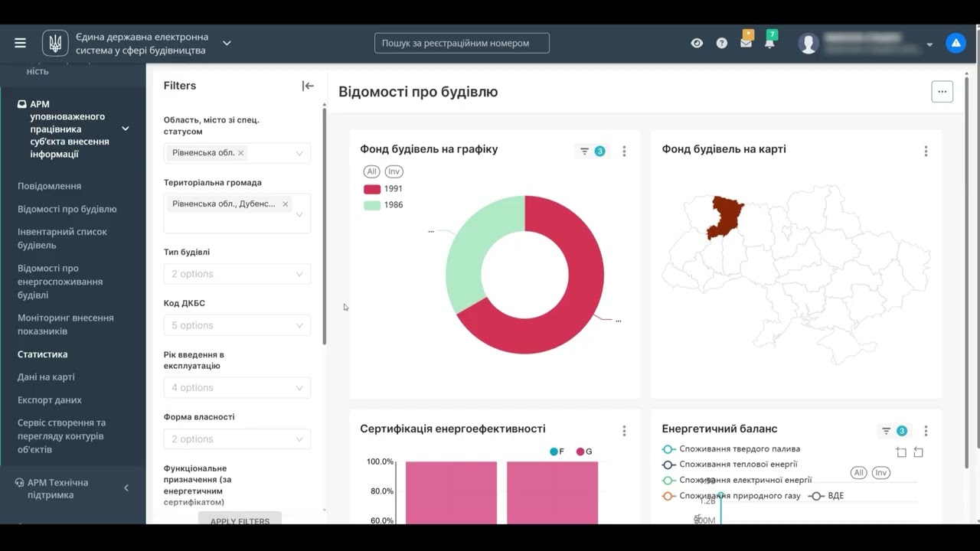Click the Ukrainian trident emblem logo
Image resolution: width=980 pixels, height=551 pixels.
[x=55, y=43]
